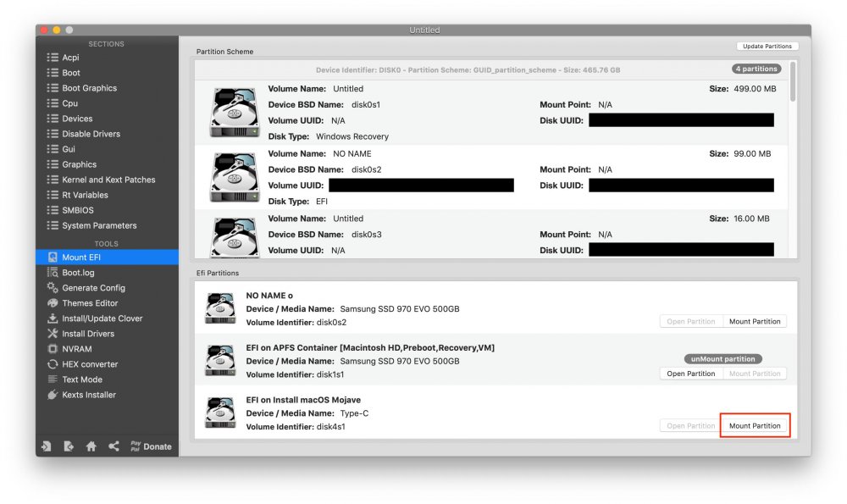Open the Boot.log tool icon
This screenshot has height=504, width=847.
[53, 272]
